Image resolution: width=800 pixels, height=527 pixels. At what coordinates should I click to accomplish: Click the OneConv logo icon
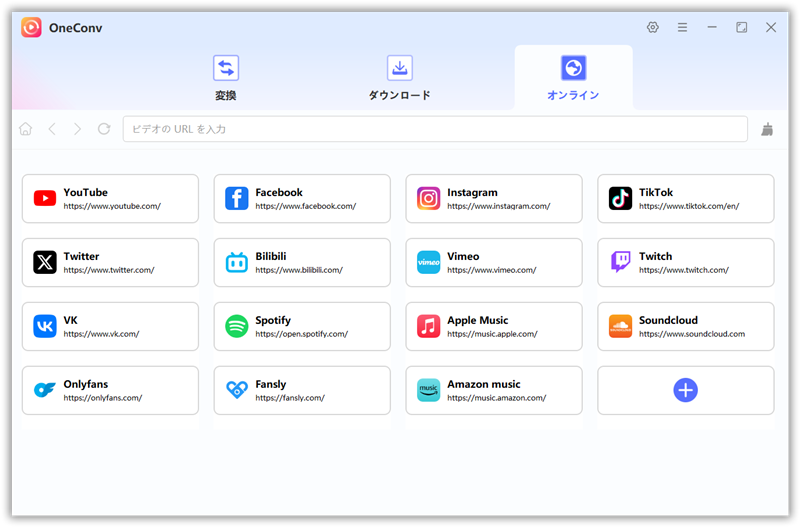31,27
